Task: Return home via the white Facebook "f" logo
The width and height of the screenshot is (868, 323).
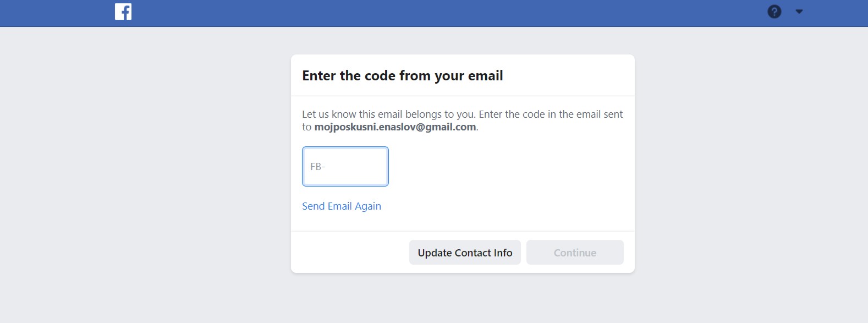Action: pos(123,12)
